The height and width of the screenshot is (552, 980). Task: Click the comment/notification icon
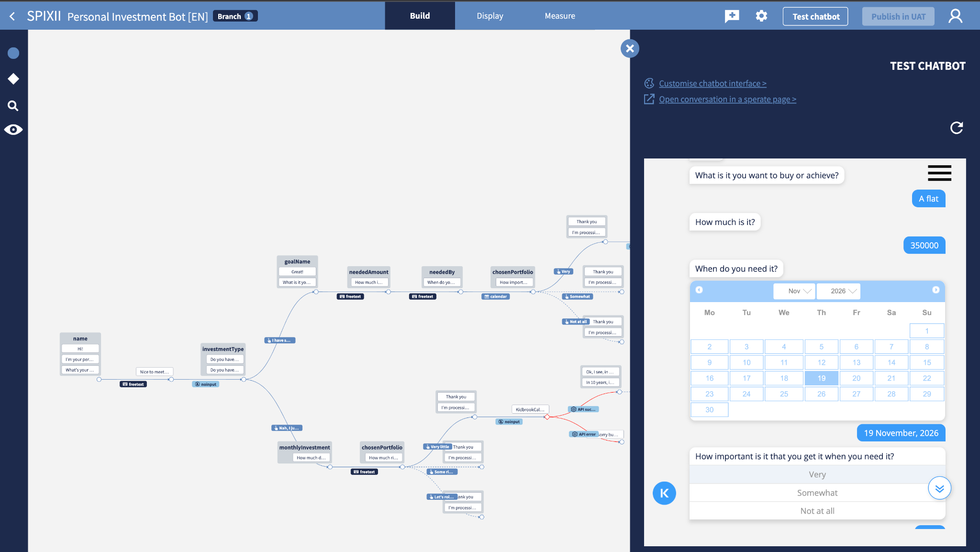(x=732, y=15)
